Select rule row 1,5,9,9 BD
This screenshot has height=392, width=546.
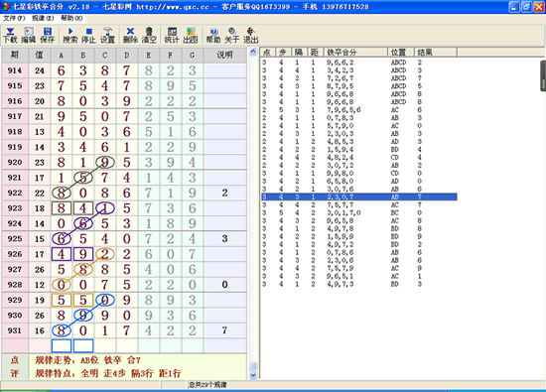(359, 237)
